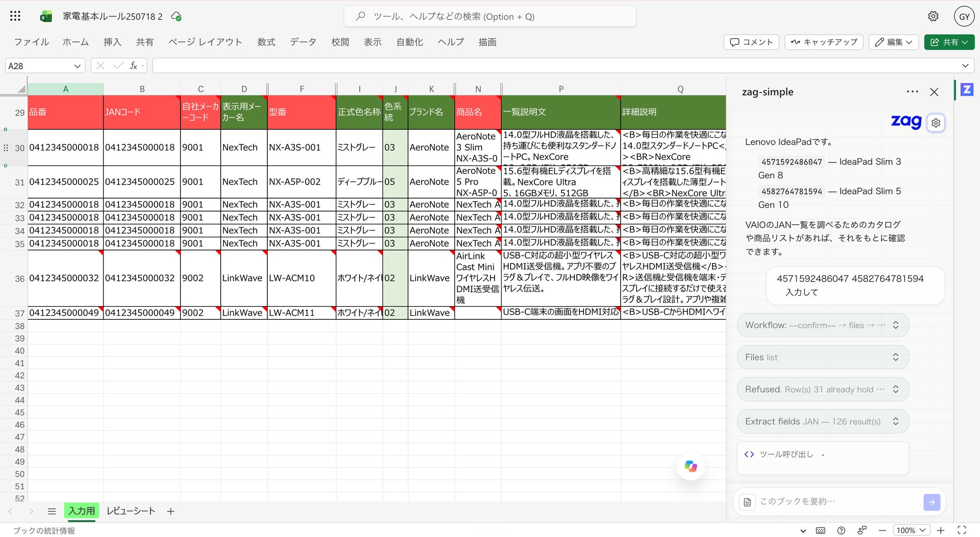This screenshot has width=980, height=537.
Task: Open the Excel settings gear
Action: [933, 17]
